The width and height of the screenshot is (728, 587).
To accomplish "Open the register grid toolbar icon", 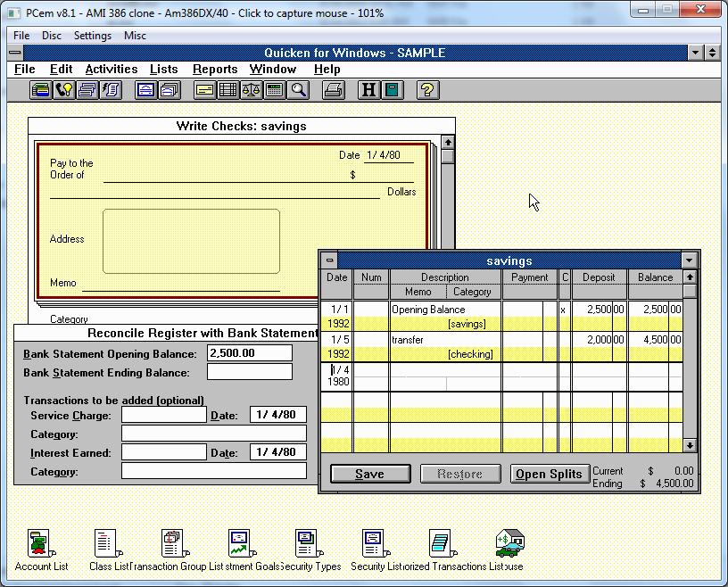I will pos(227,90).
